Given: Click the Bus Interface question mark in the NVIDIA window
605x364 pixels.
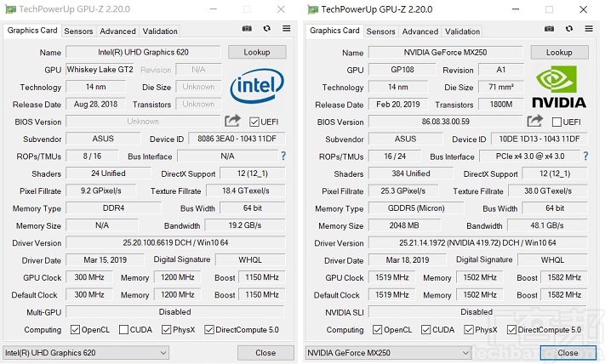Looking at the screenshot, I should (586, 156).
